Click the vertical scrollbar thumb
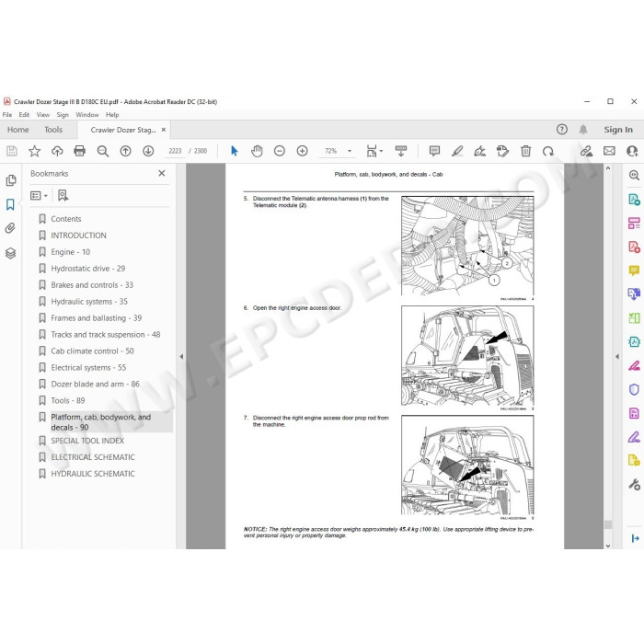644x644 pixels. coord(608,524)
